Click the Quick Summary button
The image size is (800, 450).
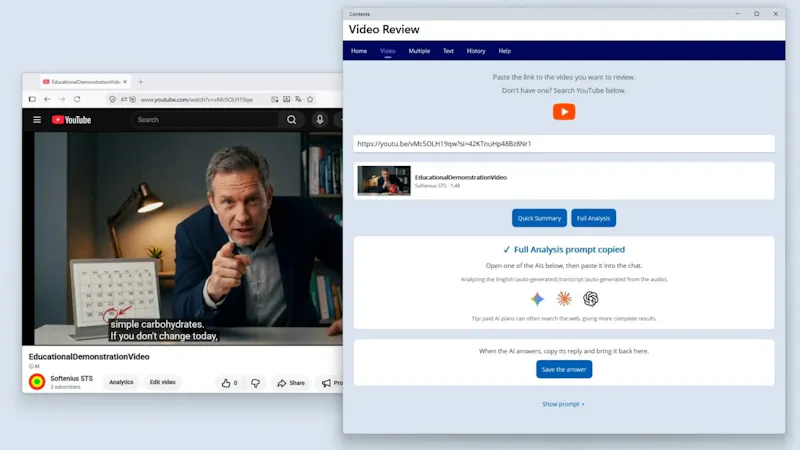(x=539, y=218)
